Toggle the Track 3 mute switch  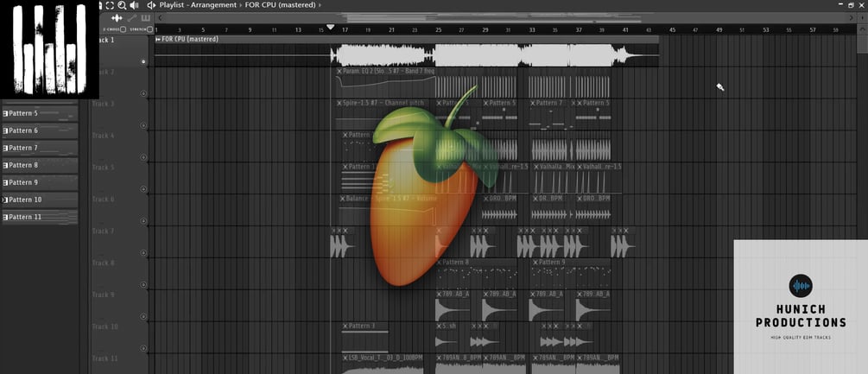[x=144, y=125]
